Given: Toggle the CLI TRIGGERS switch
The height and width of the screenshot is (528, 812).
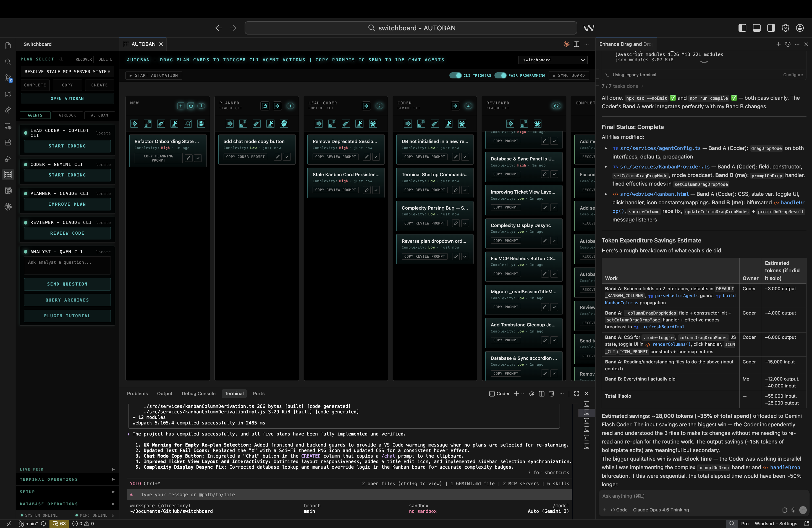Looking at the screenshot, I should click(x=455, y=75).
